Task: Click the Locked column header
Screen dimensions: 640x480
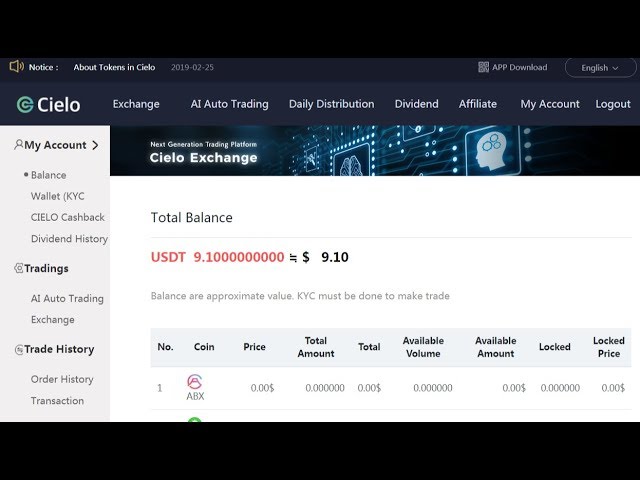Action: 554,347
